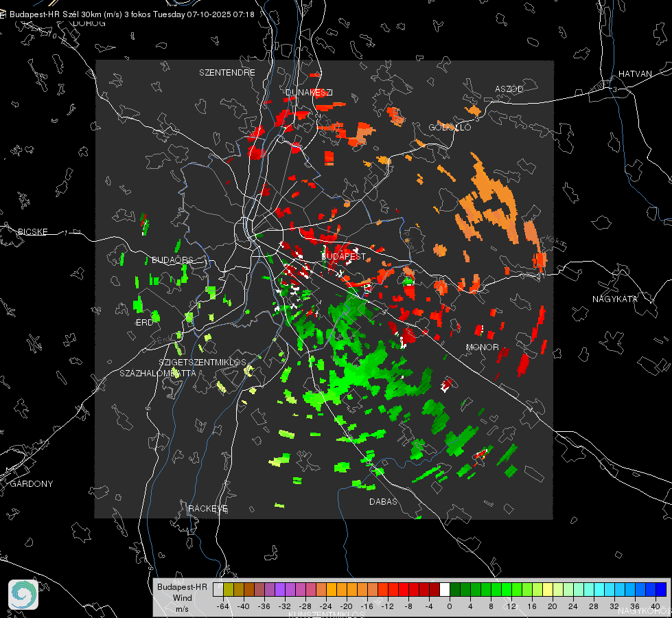Click the white zero-velocity legend swatch
Screen dimensions: 672x618
pos(445,590)
